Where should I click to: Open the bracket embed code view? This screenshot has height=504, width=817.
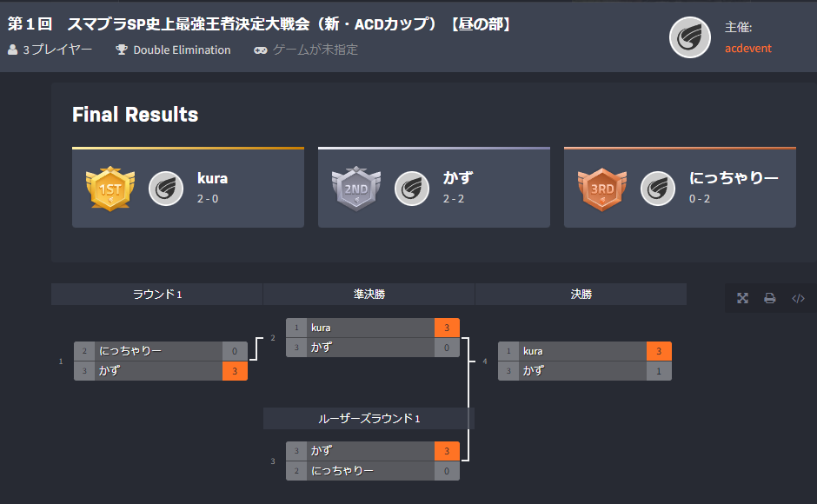click(x=799, y=298)
